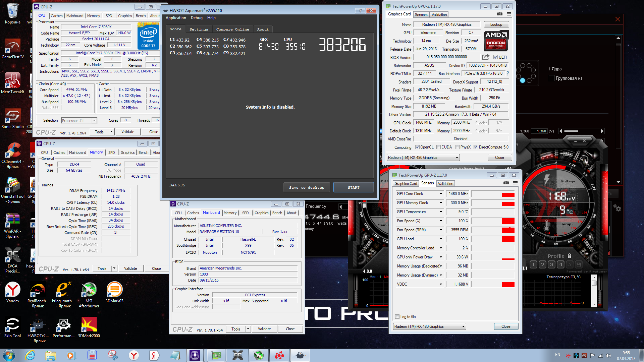Open Skin Tool desktop icon
This screenshot has width=644, height=362.
(13, 327)
